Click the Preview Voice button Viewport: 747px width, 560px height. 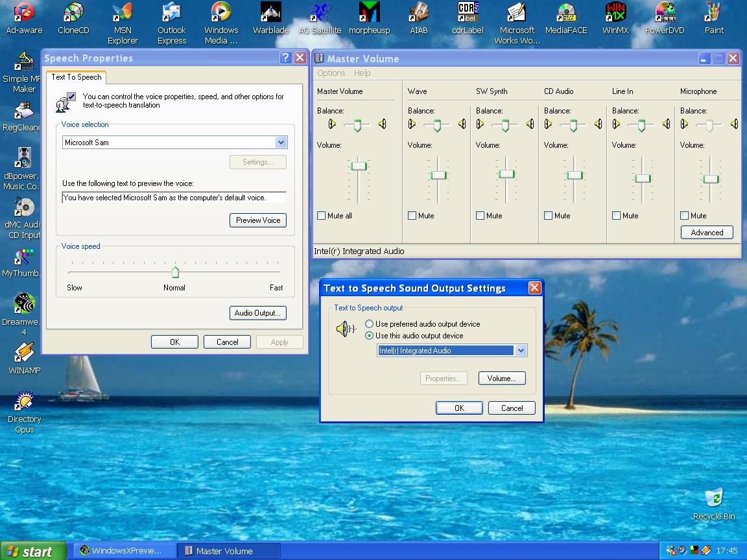pyautogui.click(x=257, y=220)
